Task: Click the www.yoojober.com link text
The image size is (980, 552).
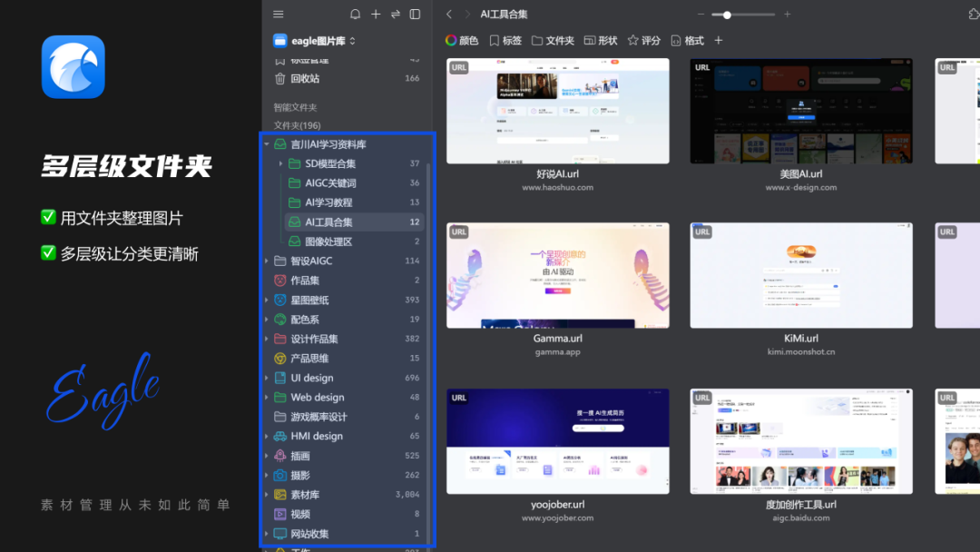Action: 557,517
